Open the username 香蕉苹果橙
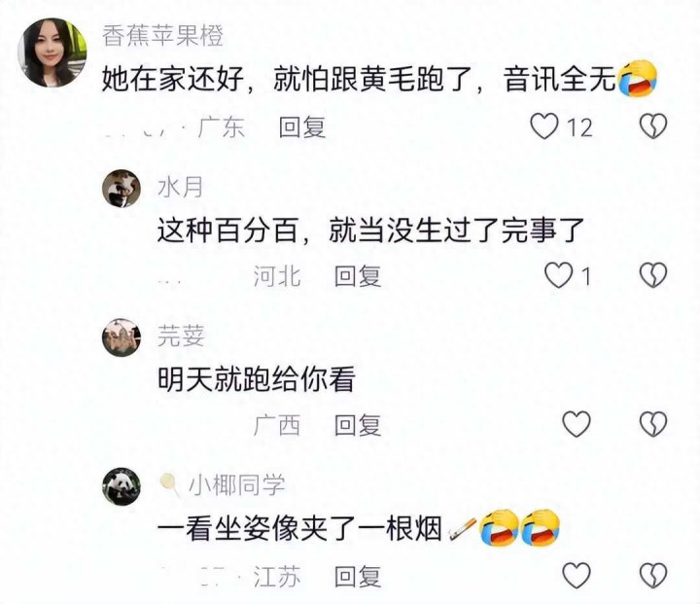 pyautogui.click(x=162, y=35)
